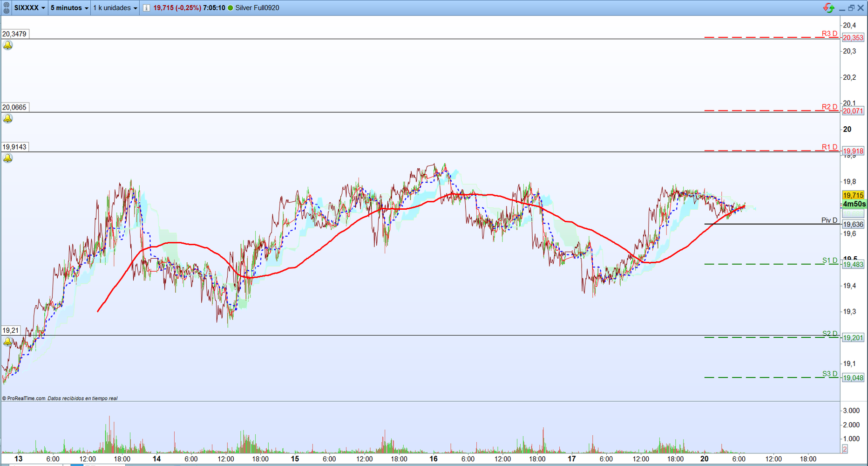Select the 19,21 alert price label
Image resolution: width=868 pixels, height=466 pixels.
(11, 330)
